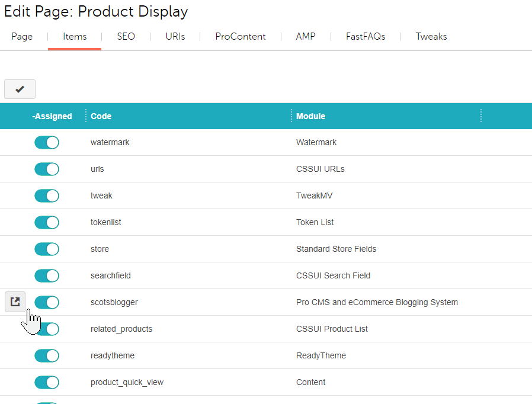Click the checkmark button above the table

click(20, 89)
